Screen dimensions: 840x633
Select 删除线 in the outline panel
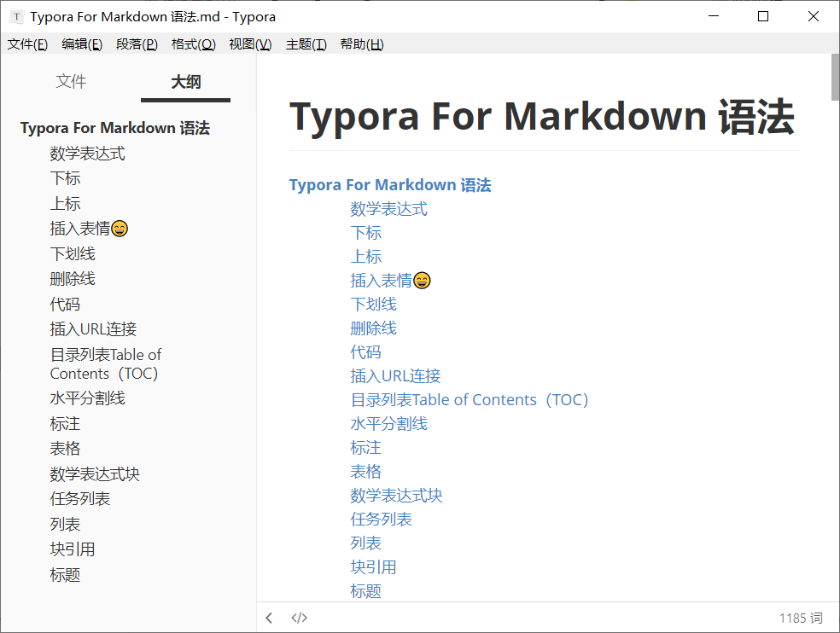click(x=73, y=279)
